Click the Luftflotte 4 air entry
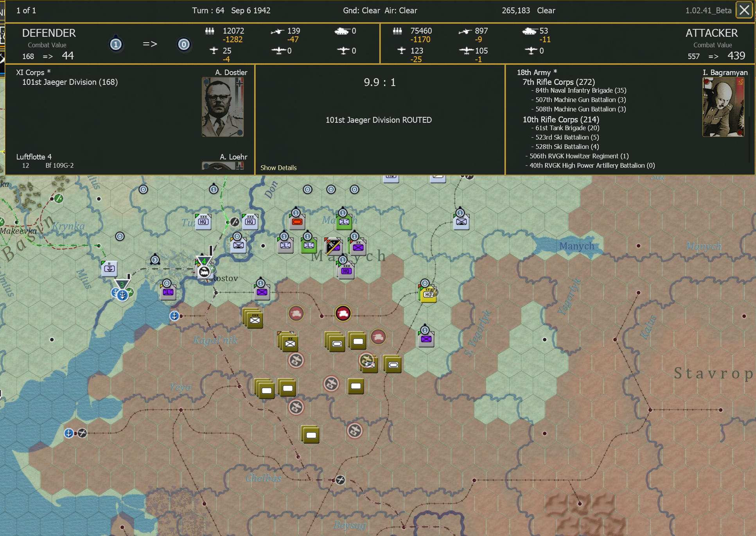 34,157
